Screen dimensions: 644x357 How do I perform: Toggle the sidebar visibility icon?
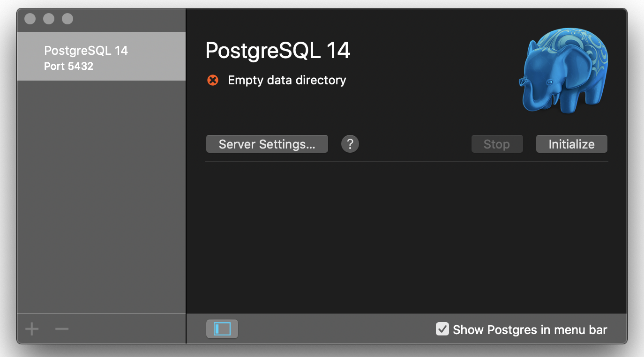tap(222, 329)
